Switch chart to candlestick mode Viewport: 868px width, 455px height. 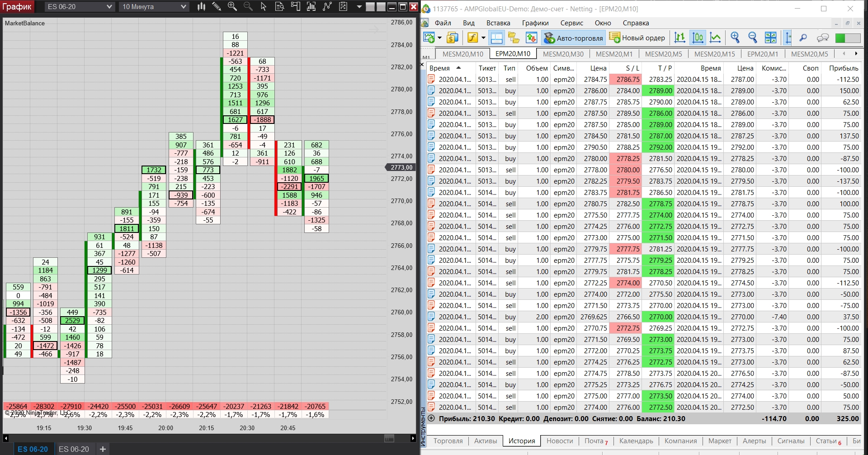click(698, 38)
